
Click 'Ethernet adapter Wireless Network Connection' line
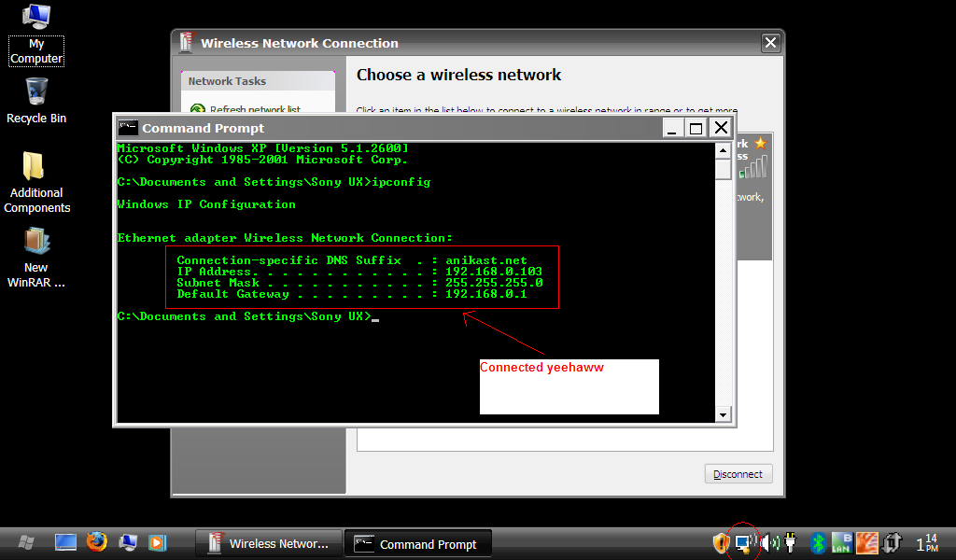[285, 238]
